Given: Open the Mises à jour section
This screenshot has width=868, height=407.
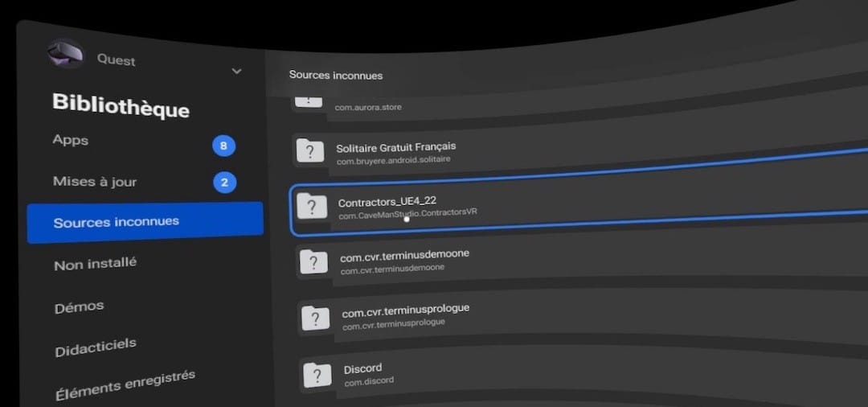Looking at the screenshot, I should point(95,182).
